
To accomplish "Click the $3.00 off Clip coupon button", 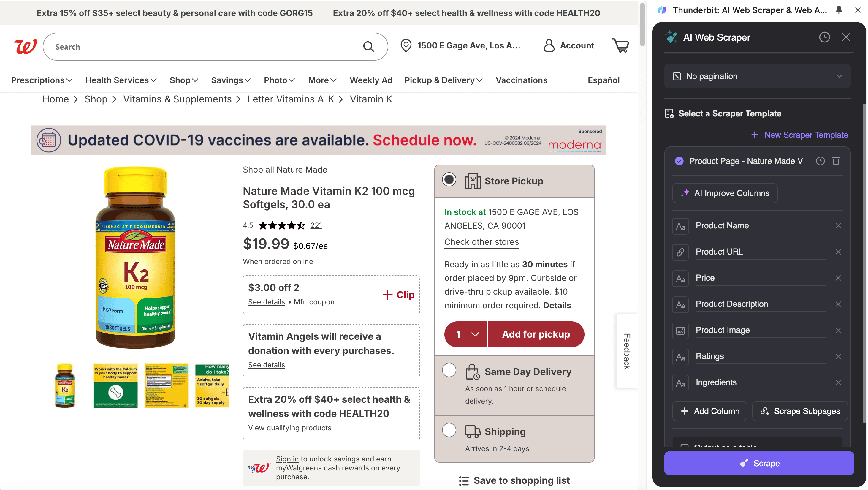I will (x=398, y=295).
